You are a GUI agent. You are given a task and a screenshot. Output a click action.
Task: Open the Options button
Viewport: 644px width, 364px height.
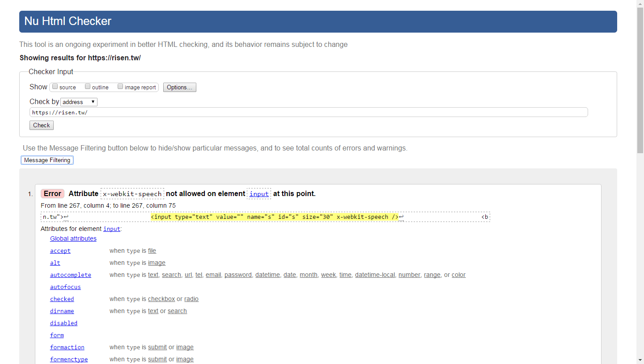pyautogui.click(x=179, y=88)
